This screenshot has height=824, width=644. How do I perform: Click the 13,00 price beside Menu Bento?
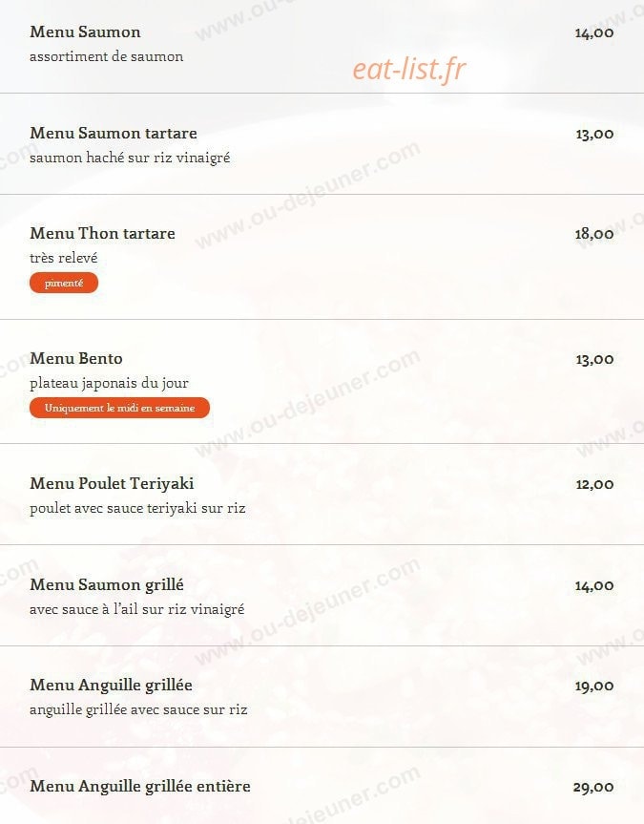click(594, 359)
